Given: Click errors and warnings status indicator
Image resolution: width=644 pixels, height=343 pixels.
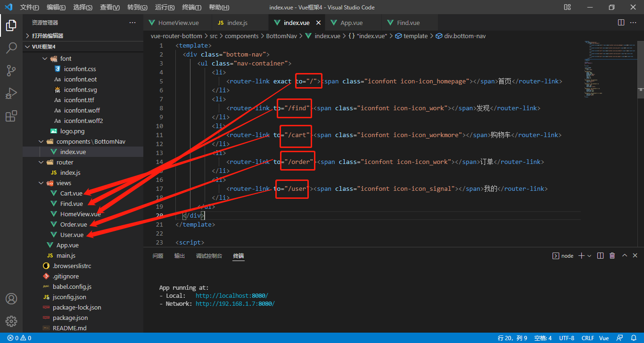Looking at the screenshot, I should 19,338.
